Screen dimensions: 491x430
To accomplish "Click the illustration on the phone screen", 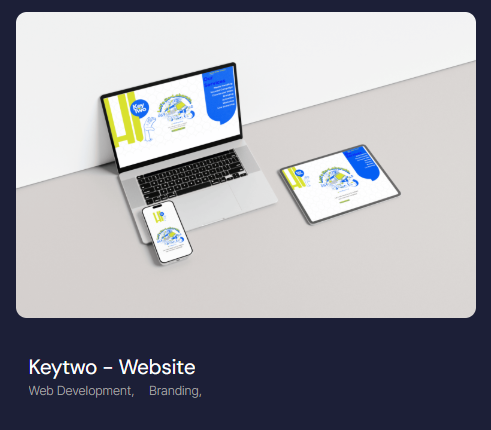I will click(171, 236).
